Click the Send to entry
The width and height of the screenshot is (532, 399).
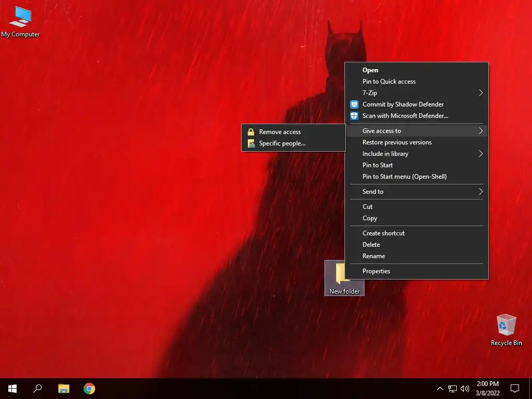[417, 192]
